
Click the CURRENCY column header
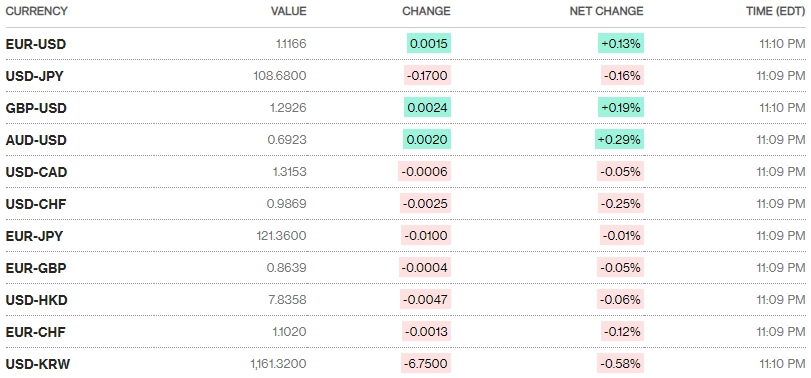coord(37,11)
